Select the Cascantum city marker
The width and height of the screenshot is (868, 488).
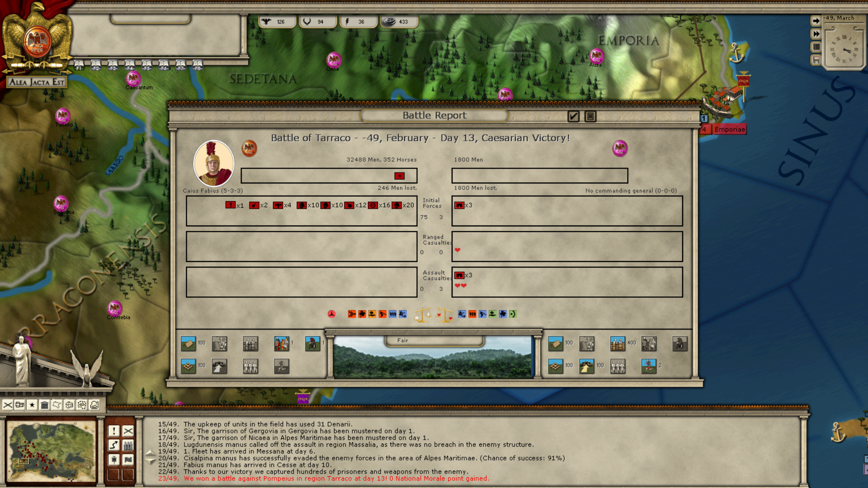[133, 79]
